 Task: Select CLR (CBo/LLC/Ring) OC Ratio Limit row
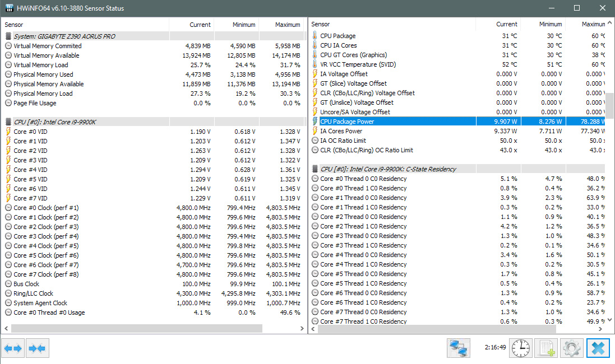click(x=457, y=150)
